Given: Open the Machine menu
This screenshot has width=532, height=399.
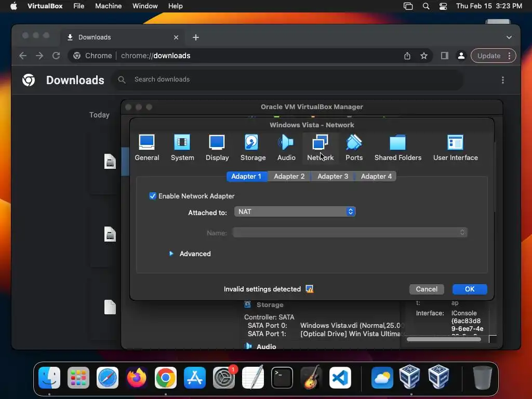Looking at the screenshot, I should coord(108,6).
